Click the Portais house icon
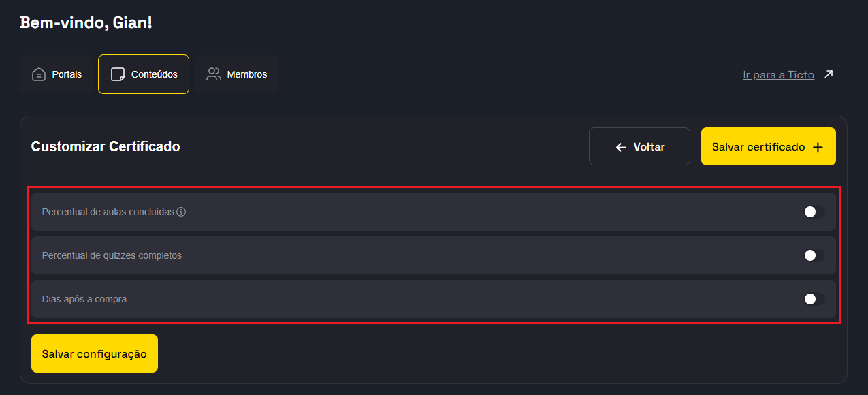The height and width of the screenshot is (395, 868). point(39,74)
